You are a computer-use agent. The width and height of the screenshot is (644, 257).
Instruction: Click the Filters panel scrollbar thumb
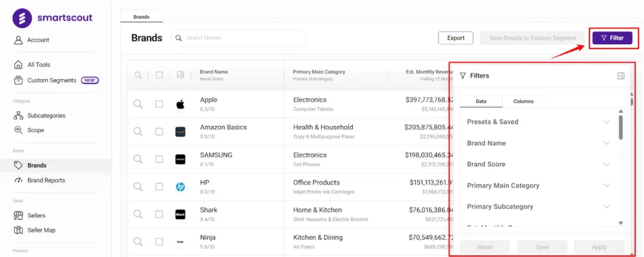621,127
